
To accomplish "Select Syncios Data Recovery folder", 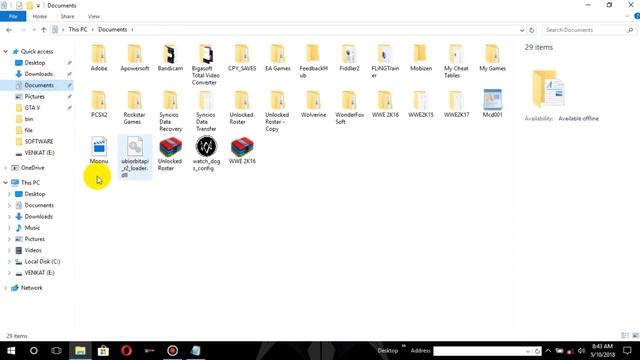I will [x=170, y=111].
